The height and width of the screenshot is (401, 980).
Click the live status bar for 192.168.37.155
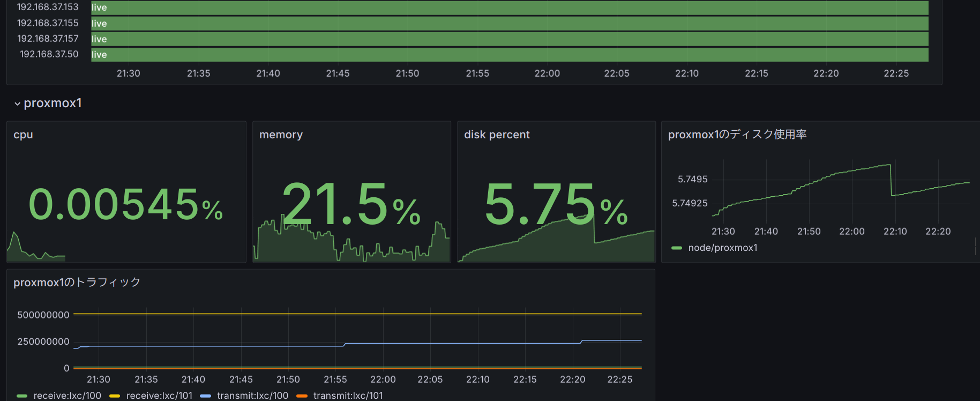click(x=510, y=23)
